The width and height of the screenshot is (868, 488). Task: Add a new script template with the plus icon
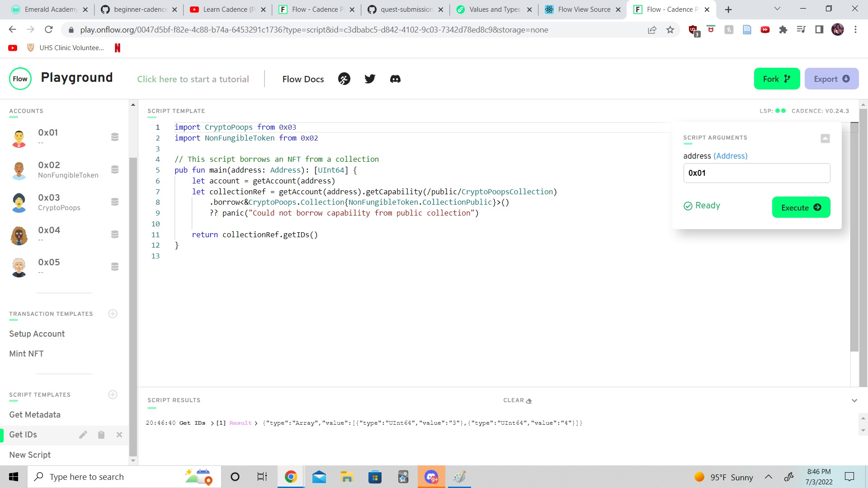[113, 394]
